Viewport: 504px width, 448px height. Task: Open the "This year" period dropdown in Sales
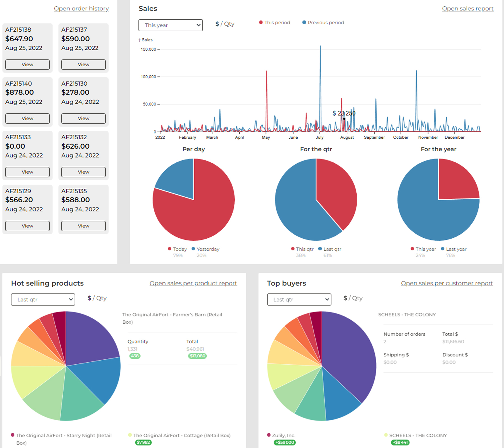[170, 25]
